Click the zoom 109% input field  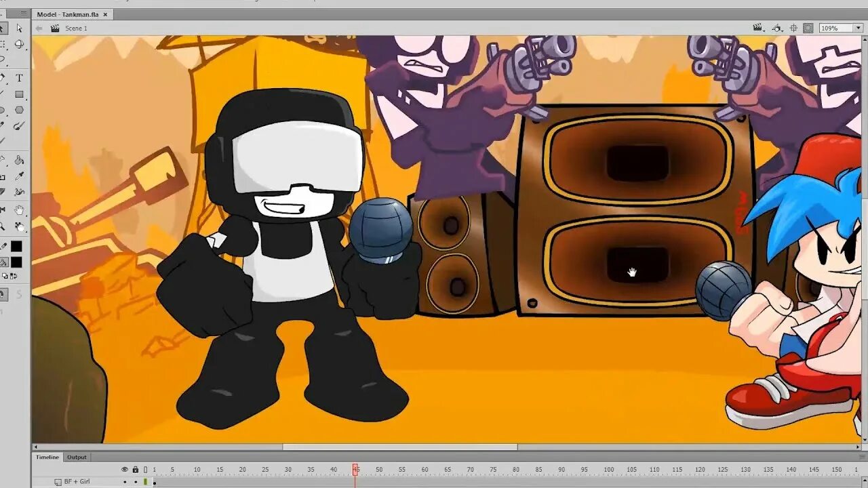835,28
